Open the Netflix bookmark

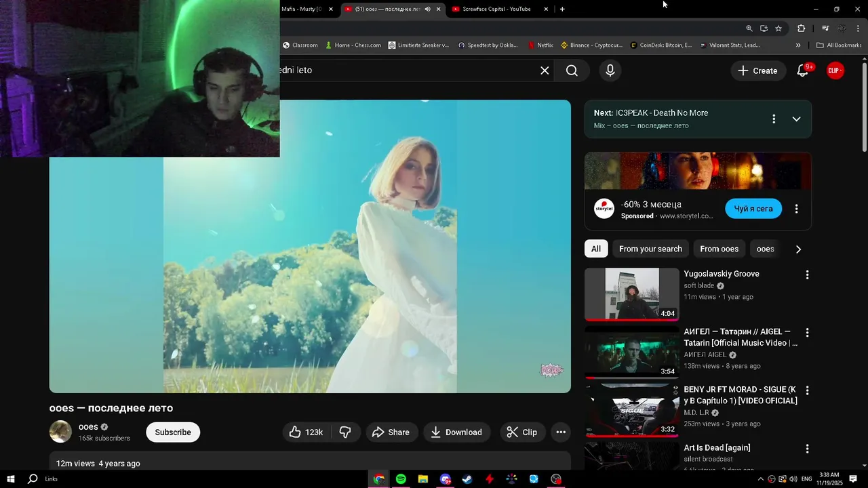(x=540, y=45)
